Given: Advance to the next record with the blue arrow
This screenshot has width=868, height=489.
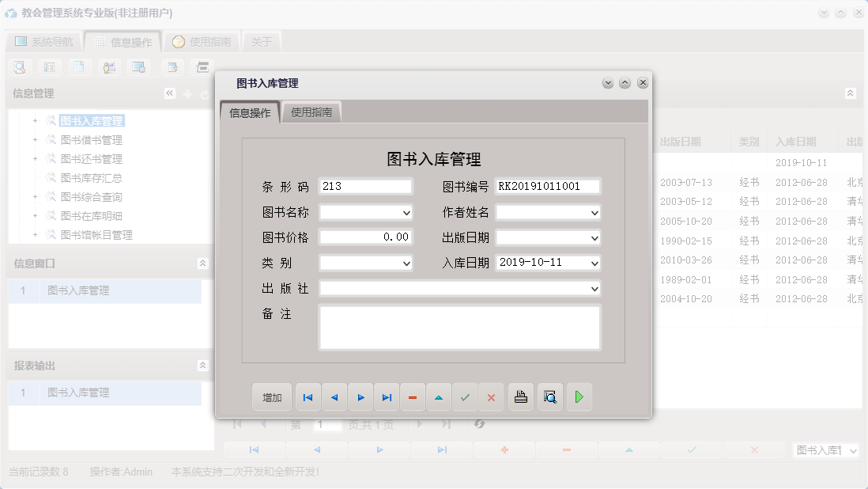Looking at the screenshot, I should tap(360, 396).
